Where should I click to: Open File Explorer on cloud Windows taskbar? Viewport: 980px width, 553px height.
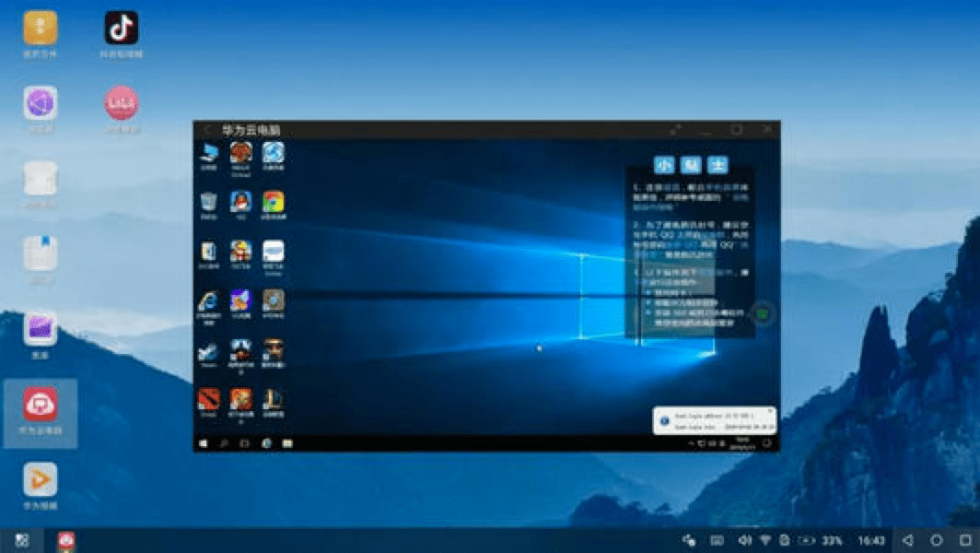pos(286,443)
